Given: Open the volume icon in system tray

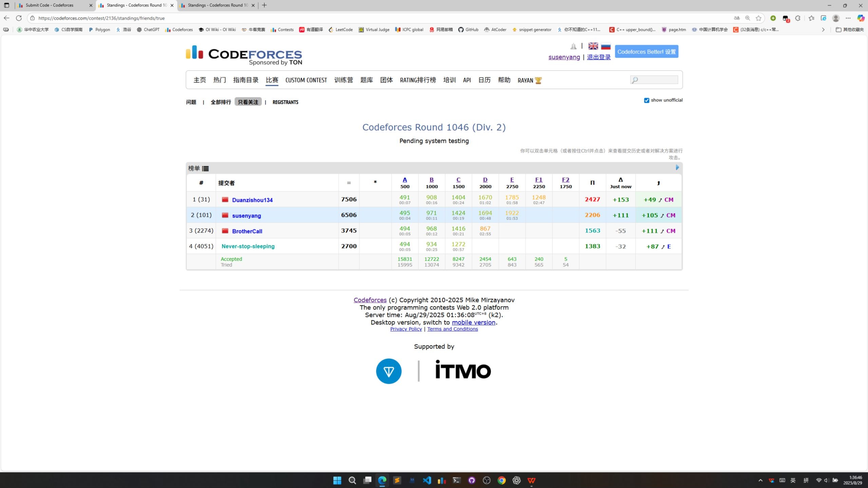Looking at the screenshot, I should tap(826, 480).
